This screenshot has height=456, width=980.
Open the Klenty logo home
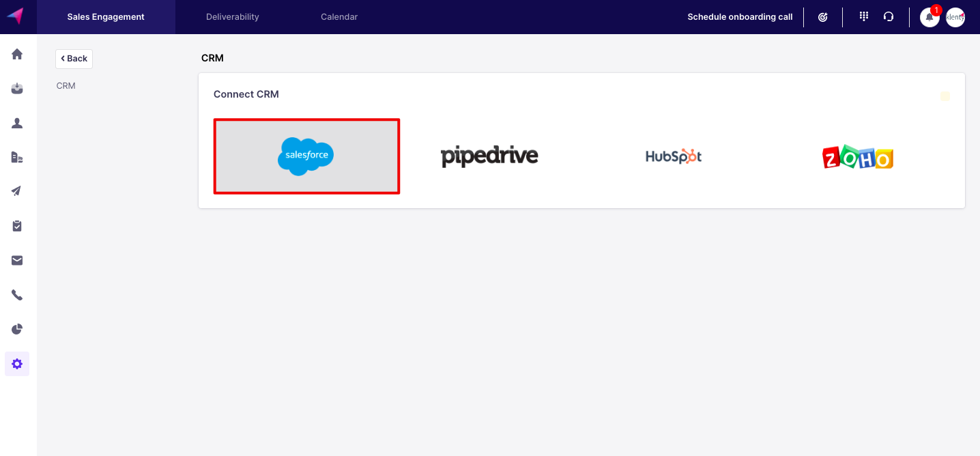click(x=15, y=16)
